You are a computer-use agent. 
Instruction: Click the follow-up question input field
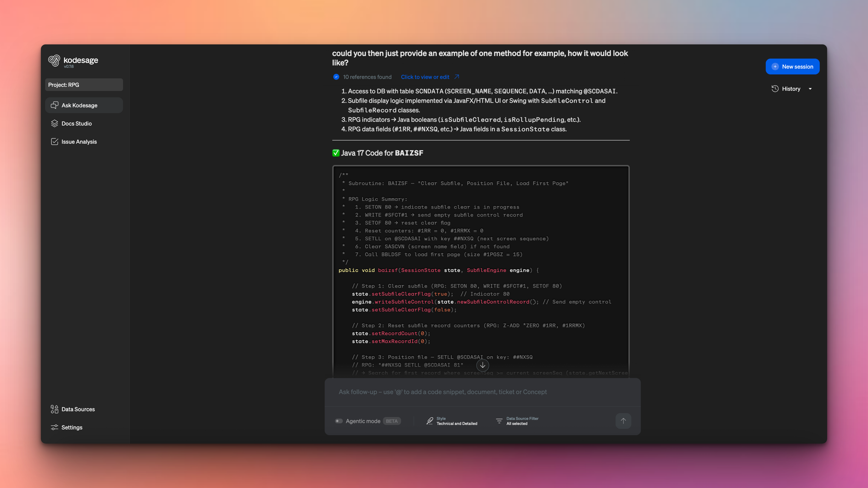tap(472, 392)
